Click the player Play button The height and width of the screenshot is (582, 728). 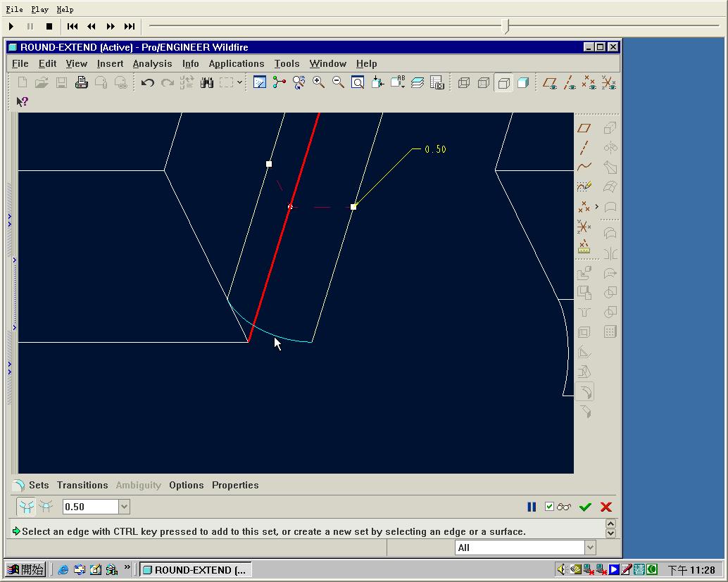11,27
